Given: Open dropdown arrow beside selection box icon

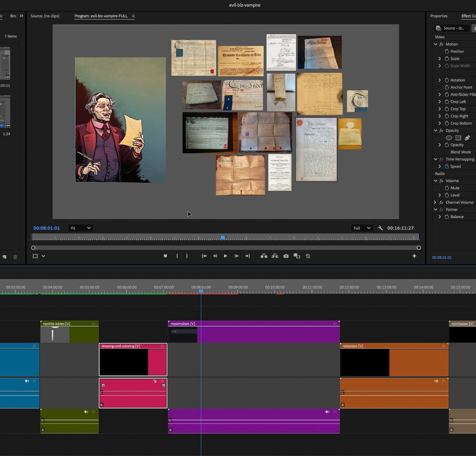Looking at the screenshot, I should [43, 256].
